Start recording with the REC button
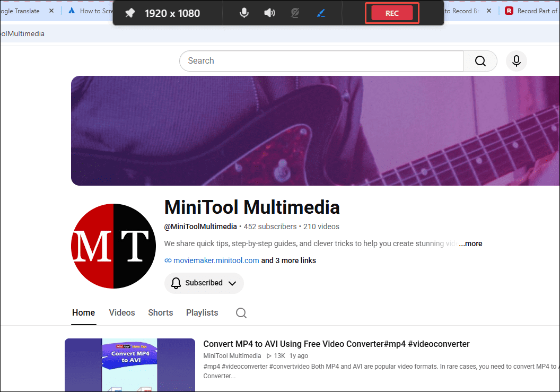 click(392, 13)
